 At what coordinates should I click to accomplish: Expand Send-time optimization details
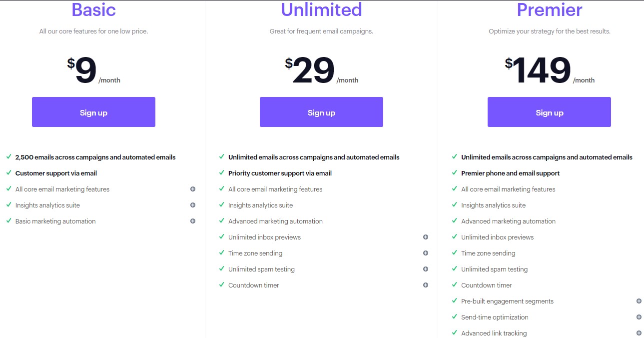[639, 317]
